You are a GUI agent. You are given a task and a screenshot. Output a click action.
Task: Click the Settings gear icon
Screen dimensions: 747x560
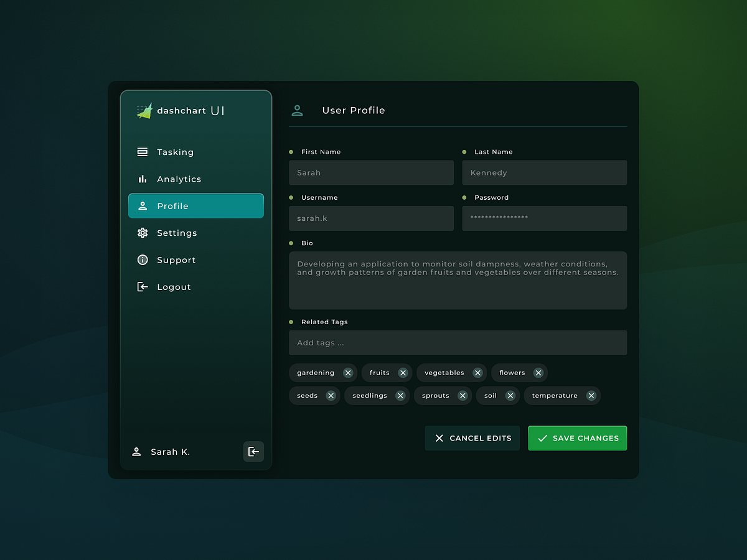pos(141,233)
